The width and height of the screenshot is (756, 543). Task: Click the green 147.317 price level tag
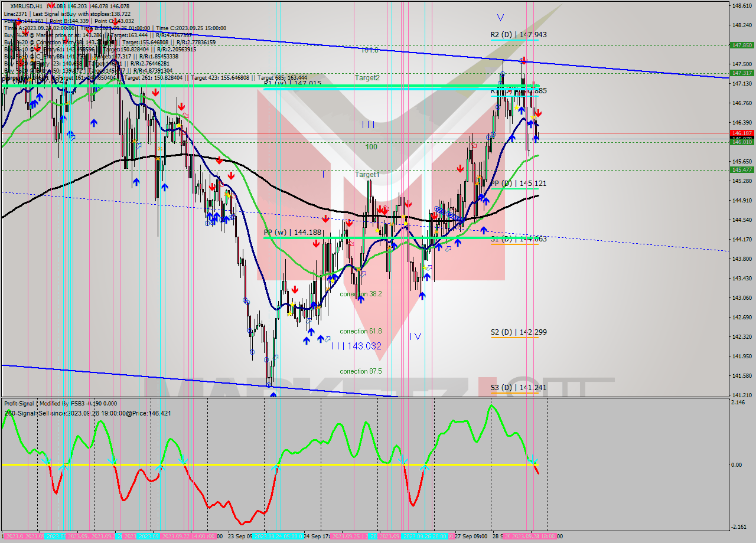pos(741,73)
